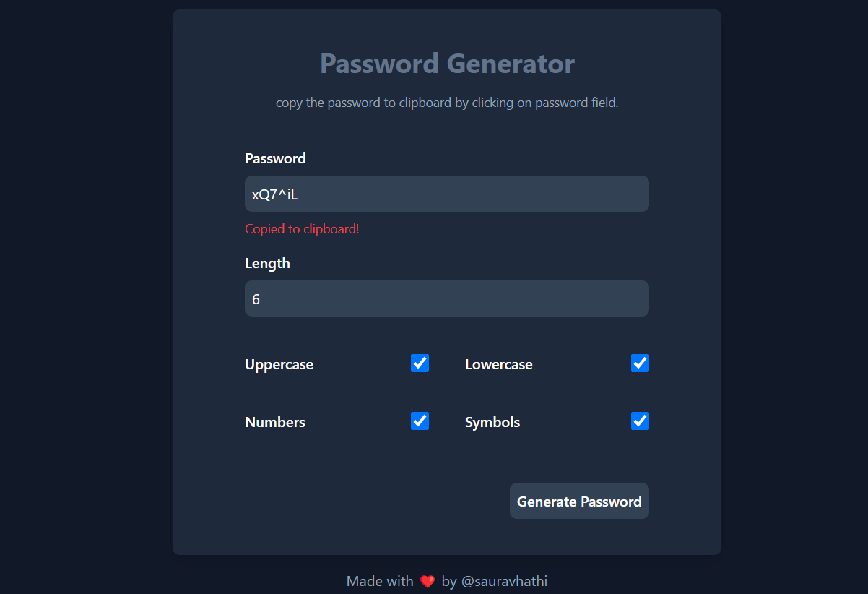Uncheck the Uppercase checkbox
Screen dimensions: 868x594
pos(420,363)
